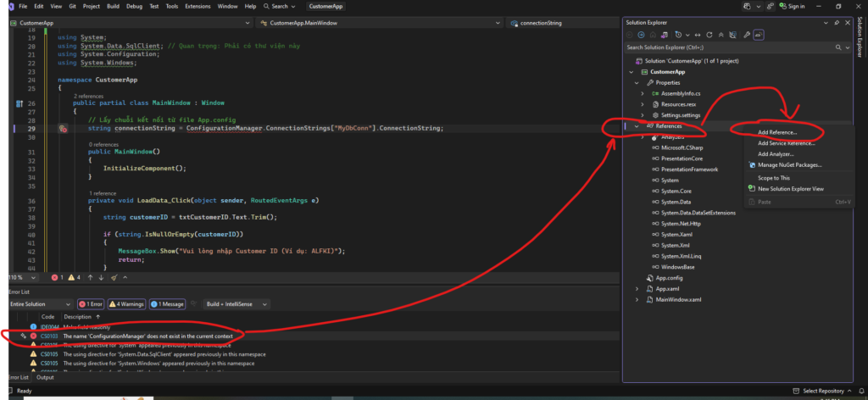Switch to the Output tab

click(x=44, y=377)
